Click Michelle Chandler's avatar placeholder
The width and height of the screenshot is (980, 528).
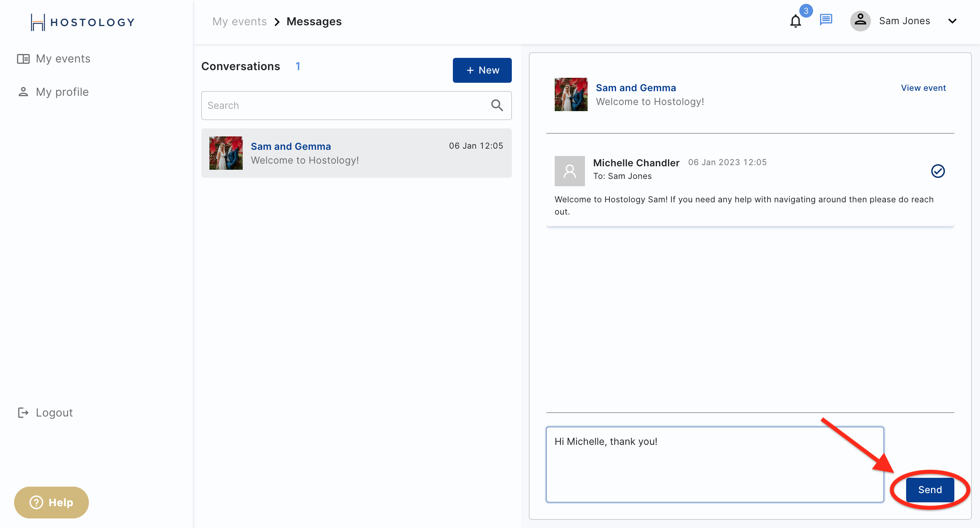tap(569, 171)
